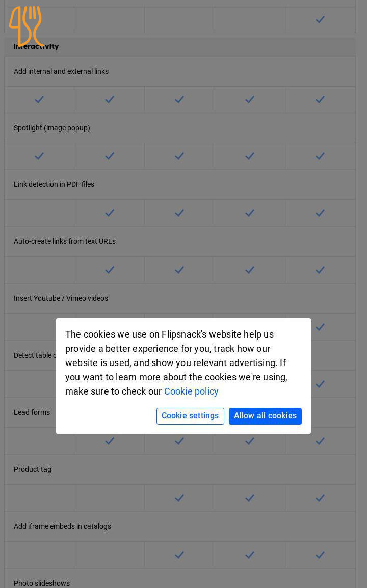Click the leftmost checkmark under Spotlight (image popup)
367x588 pixels.
(39, 156)
